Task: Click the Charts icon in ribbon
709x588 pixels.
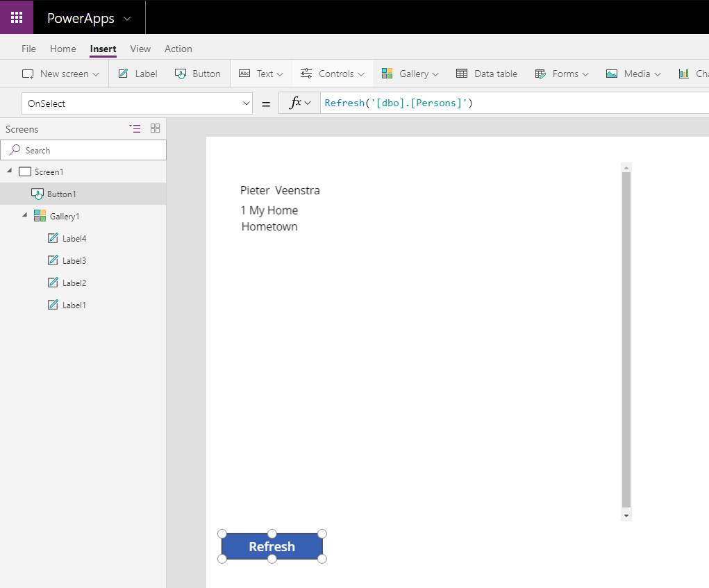Action: [684, 74]
